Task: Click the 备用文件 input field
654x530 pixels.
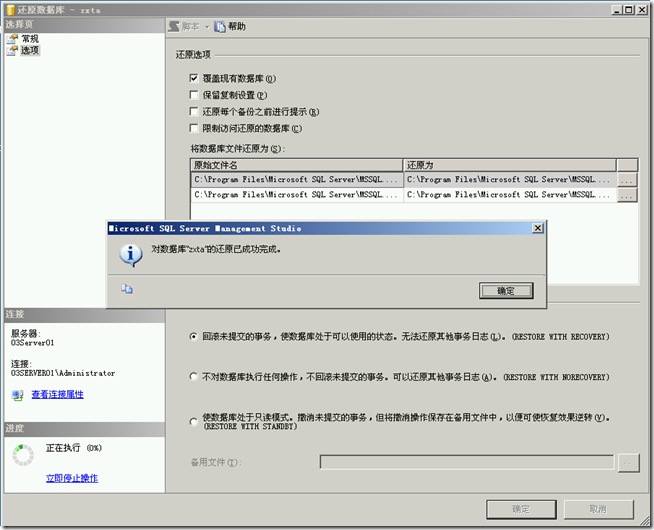Action: pos(467,462)
